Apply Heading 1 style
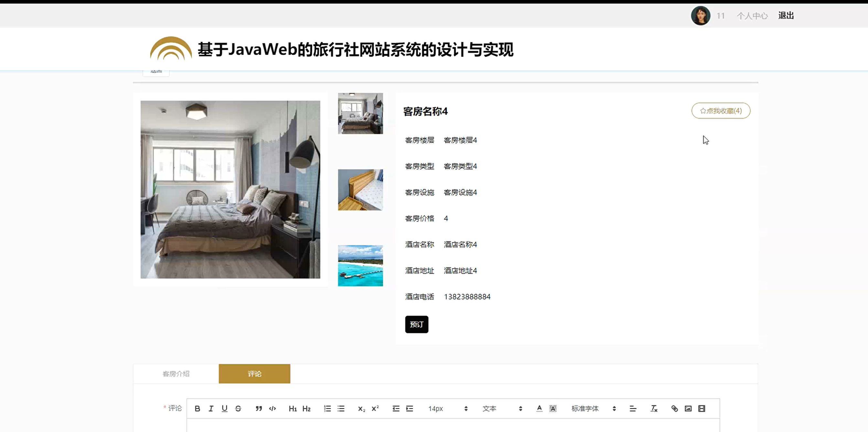This screenshot has height=432, width=868. [x=293, y=408]
